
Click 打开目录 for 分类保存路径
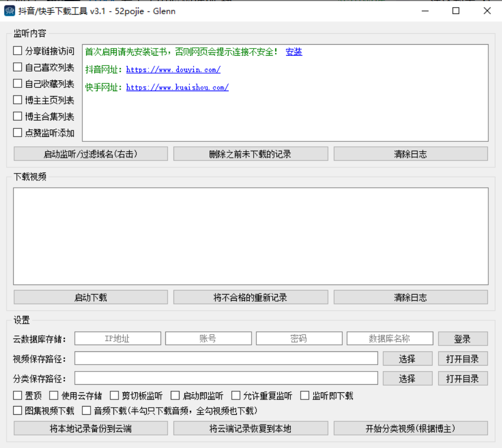463,379
